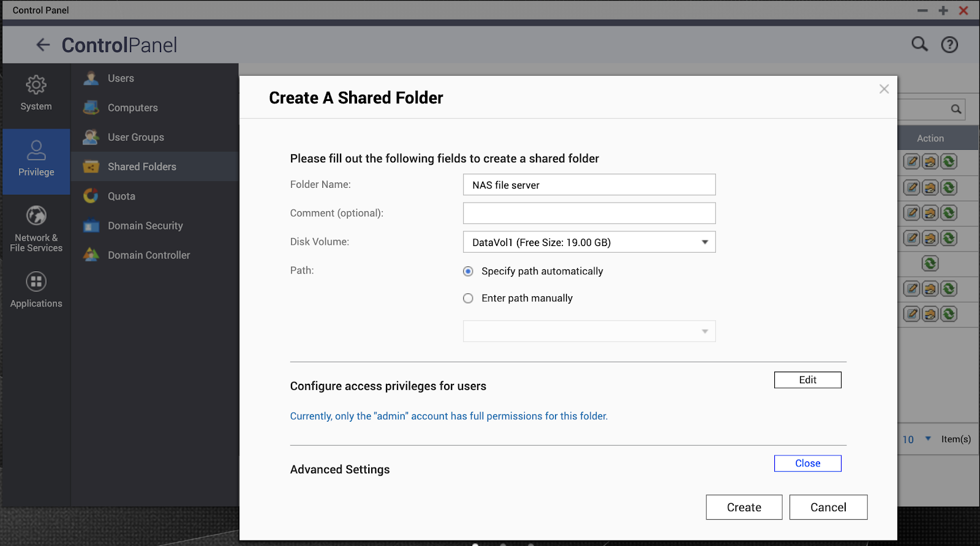The image size is (980, 546).
Task: Click the Create button
Action: [x=744, y=507]
